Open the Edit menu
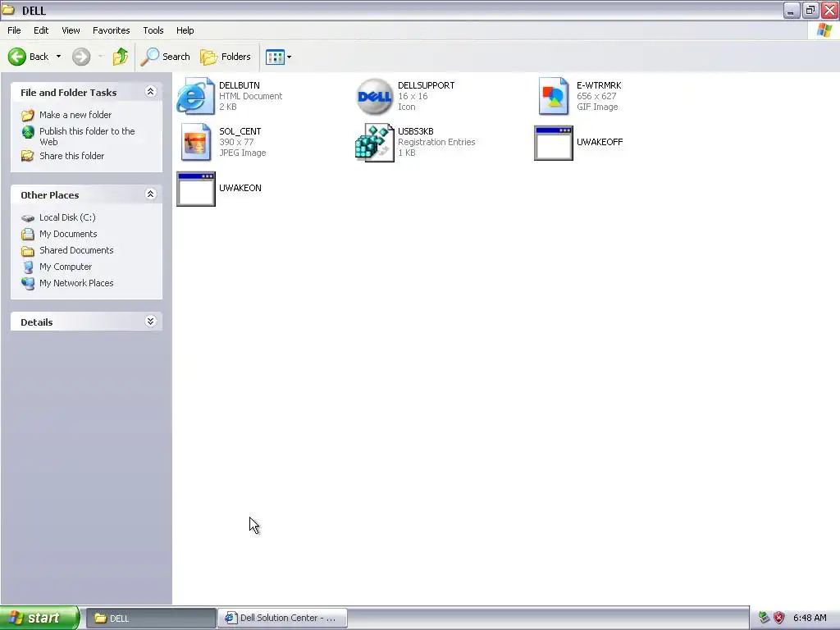This screenshot has height=630, width=840. tap(41, 30)
